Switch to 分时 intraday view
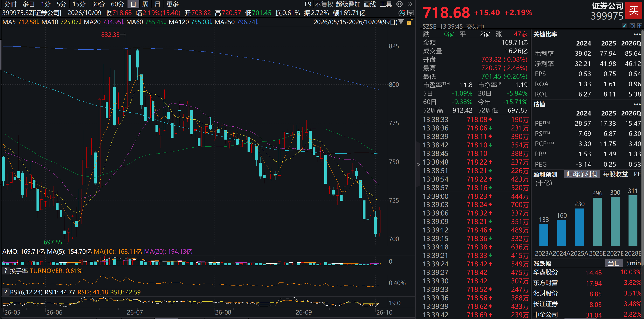 click(11, 4)
